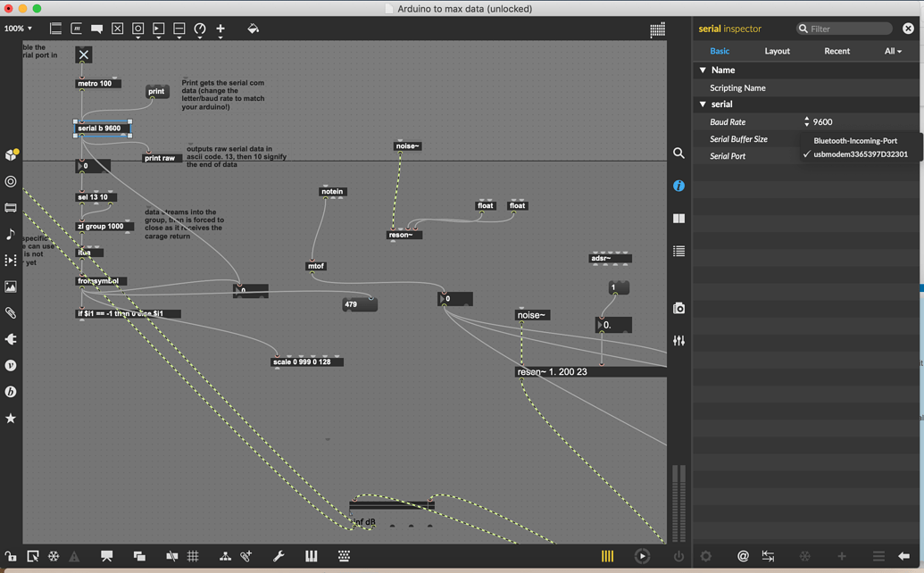Open the images browser icon
The image size is (924, 573).
pyautogui.click(x=11, y=286)
